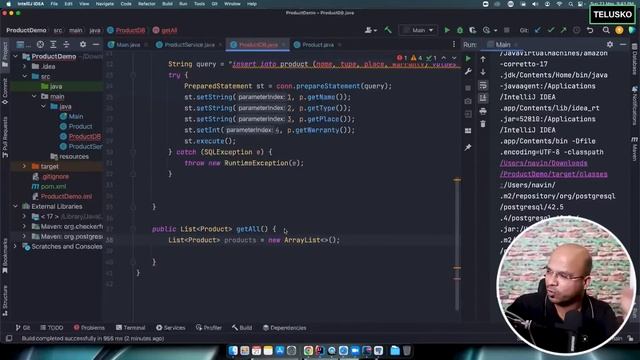This screenshot has width=640, height=360.
Task: Collapse the src folder
Action: [24, 76]
